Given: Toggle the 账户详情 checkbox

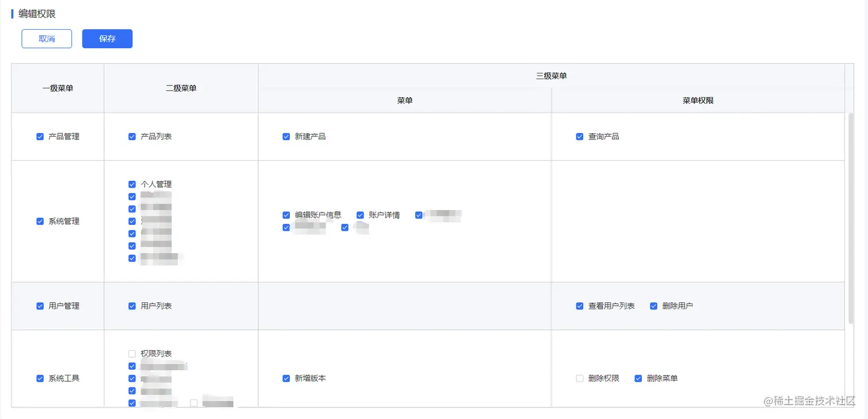Looking at the screenshot, I should click(x=361, y=215).
